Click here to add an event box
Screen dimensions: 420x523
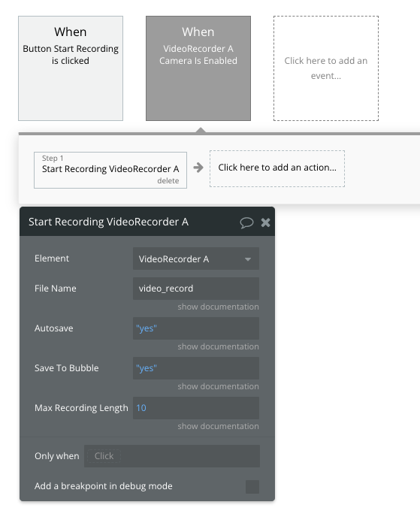click(326, 68)
